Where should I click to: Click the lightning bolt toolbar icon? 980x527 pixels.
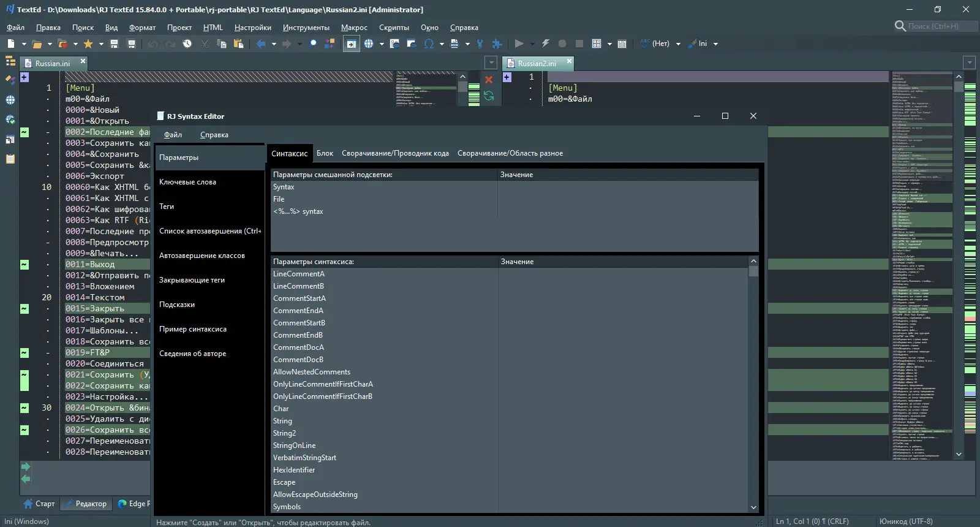[x=545, y=44]
